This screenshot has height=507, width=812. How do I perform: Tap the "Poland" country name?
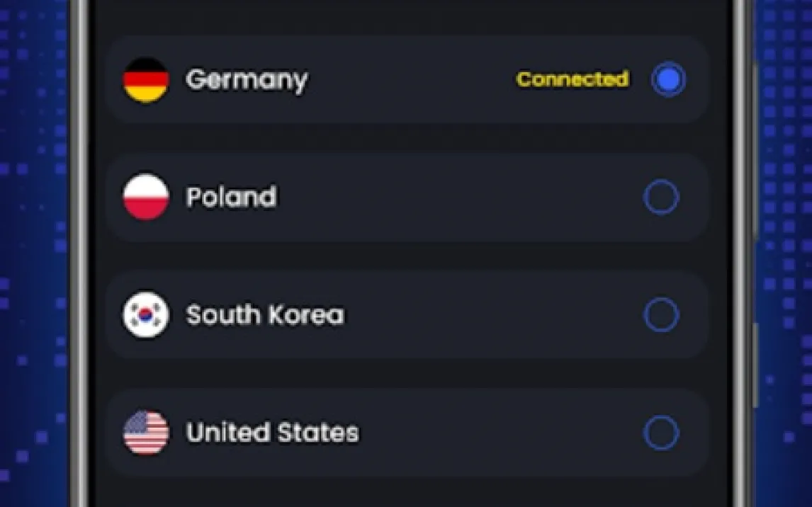(x=231, y=197)
